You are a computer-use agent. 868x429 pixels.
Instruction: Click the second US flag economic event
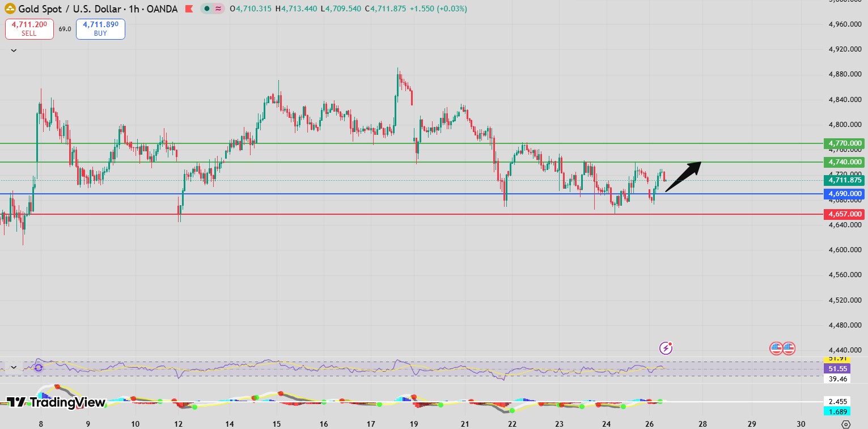tap(789, 349)
